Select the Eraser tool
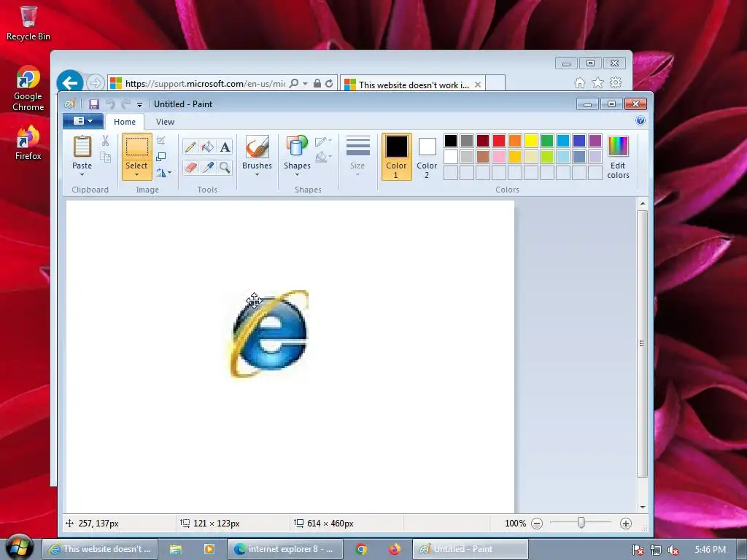 click(190, 167)
